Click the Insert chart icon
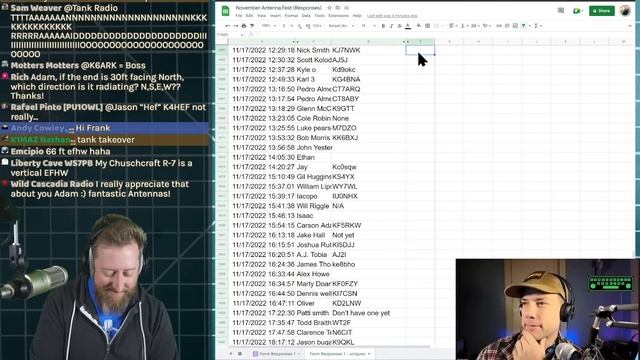Viewport: 640px width, 360px height. pos(515,26)
